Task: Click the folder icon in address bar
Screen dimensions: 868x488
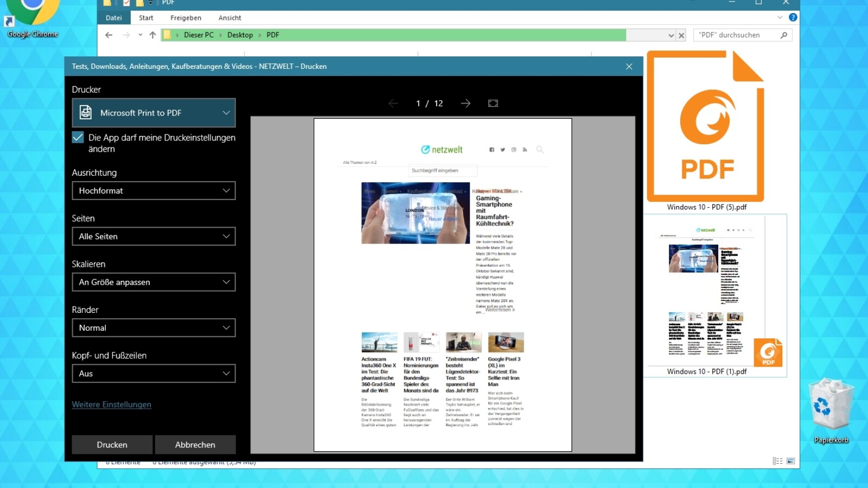Action: pyautogui.click(x=167, y=35)
